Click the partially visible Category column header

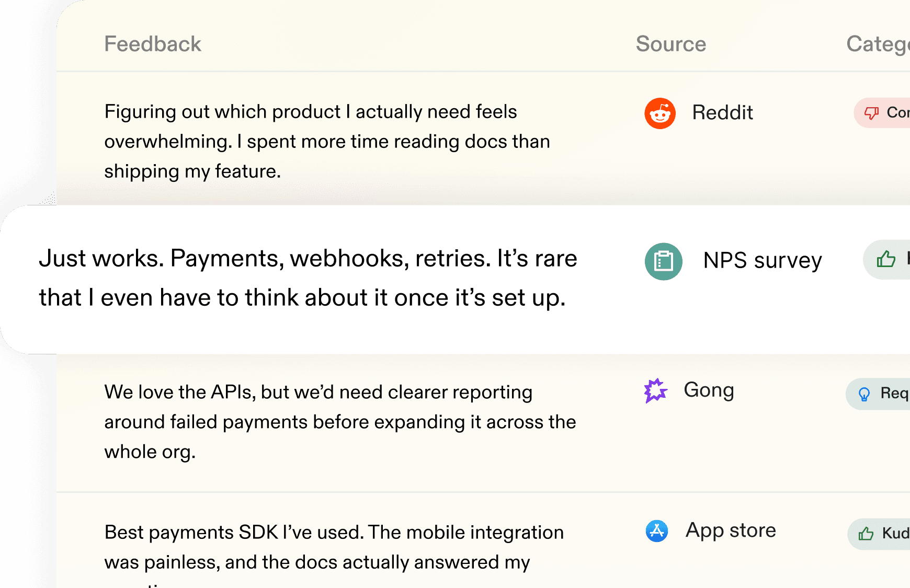(x=878, y=44)
